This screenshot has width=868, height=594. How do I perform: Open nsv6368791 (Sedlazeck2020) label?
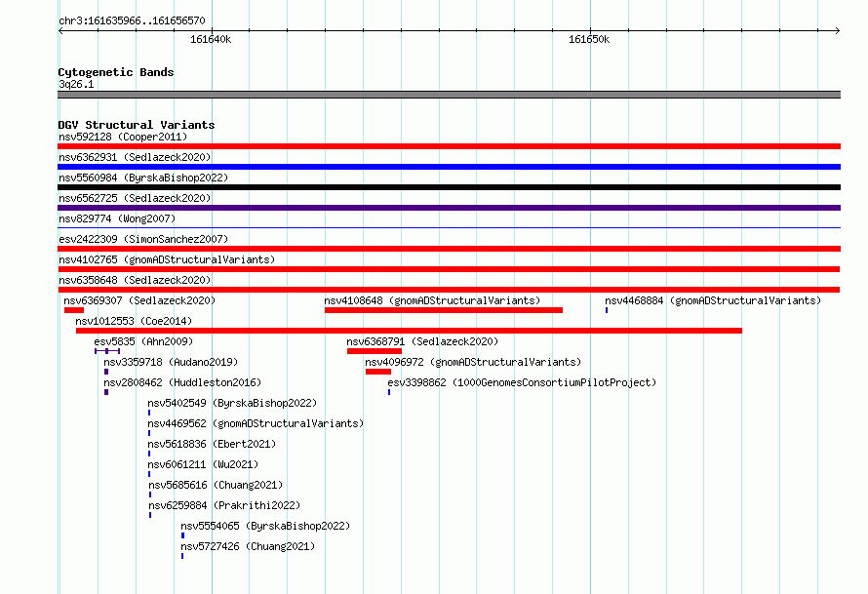(422, 341)
